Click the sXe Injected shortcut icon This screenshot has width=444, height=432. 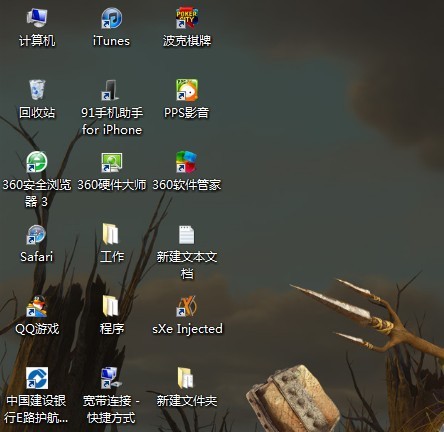point(187,306)
